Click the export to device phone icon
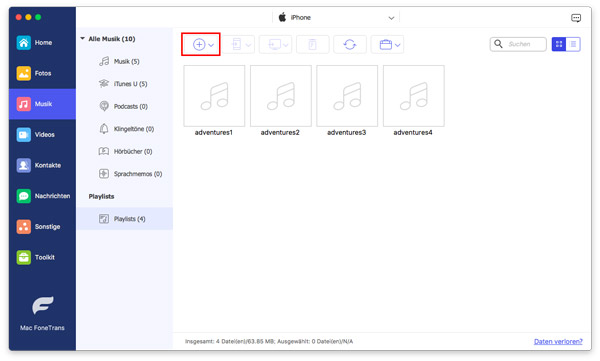600x361 pixels. coord(236,44)
